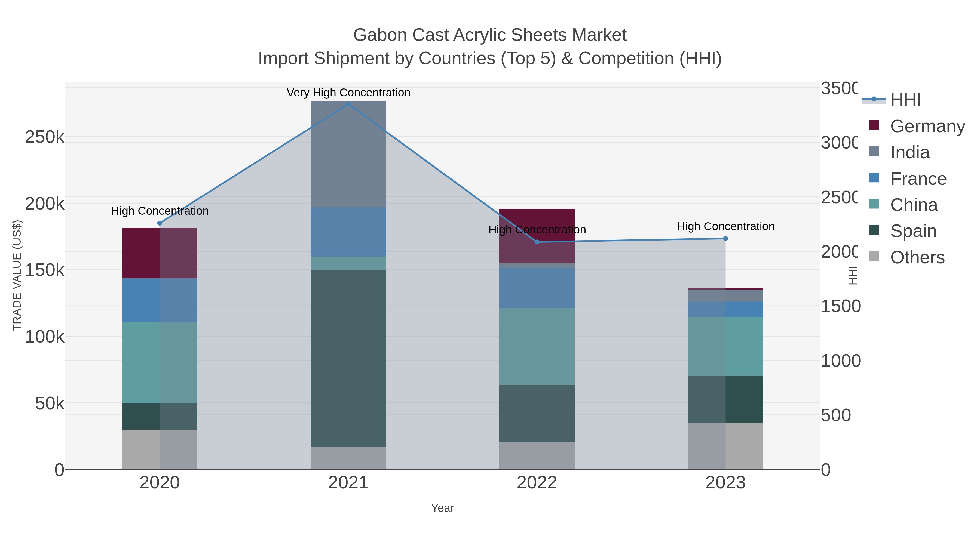Click the 2020 Spain bar segment
980x551 pixels.
(160, 416)
